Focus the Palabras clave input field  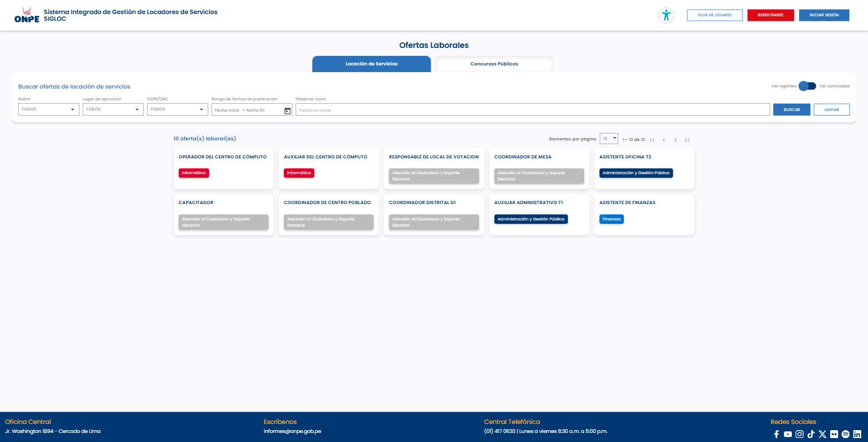point(532,110)
